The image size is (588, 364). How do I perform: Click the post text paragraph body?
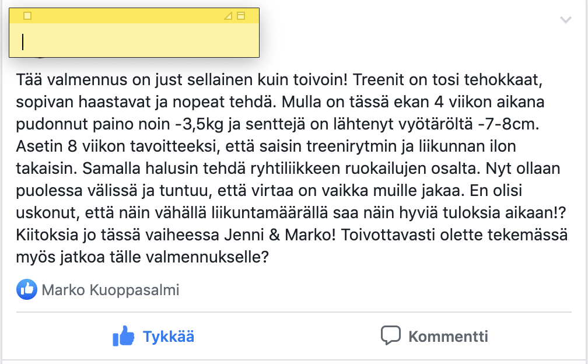coord(292,169)
